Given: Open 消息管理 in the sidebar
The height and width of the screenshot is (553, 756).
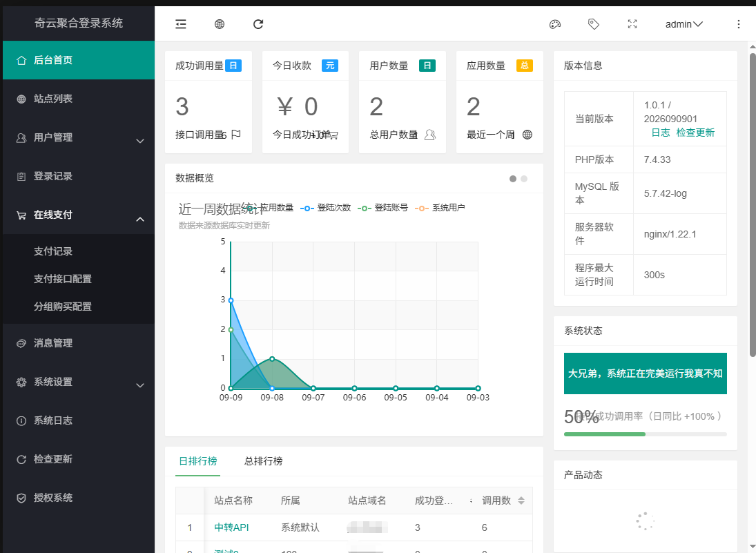Looking at the screenshot, I should pos(79,343).
